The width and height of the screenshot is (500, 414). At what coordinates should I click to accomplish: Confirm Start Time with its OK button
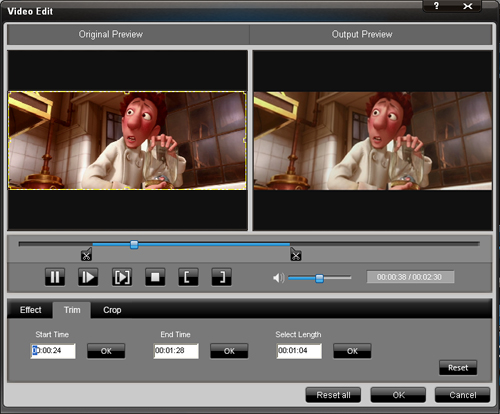pos(106,351)
